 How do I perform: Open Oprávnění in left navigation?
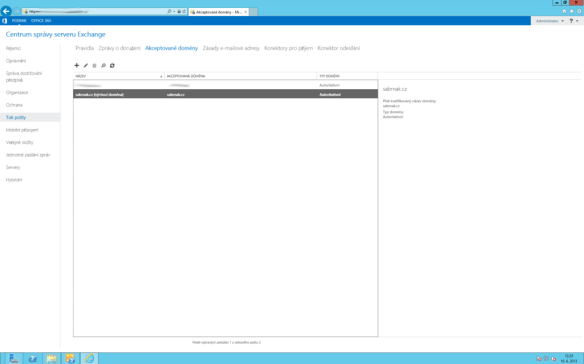[16, 61]
